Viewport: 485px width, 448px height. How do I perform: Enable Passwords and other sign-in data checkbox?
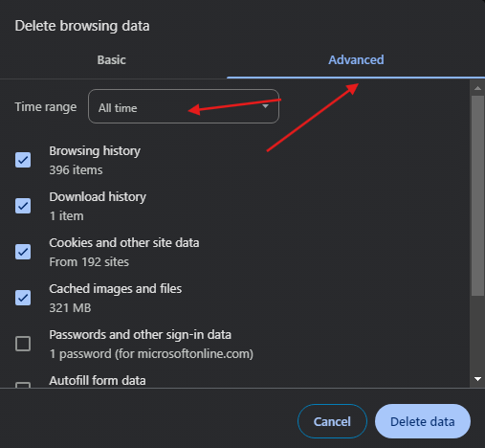point(23,344)
